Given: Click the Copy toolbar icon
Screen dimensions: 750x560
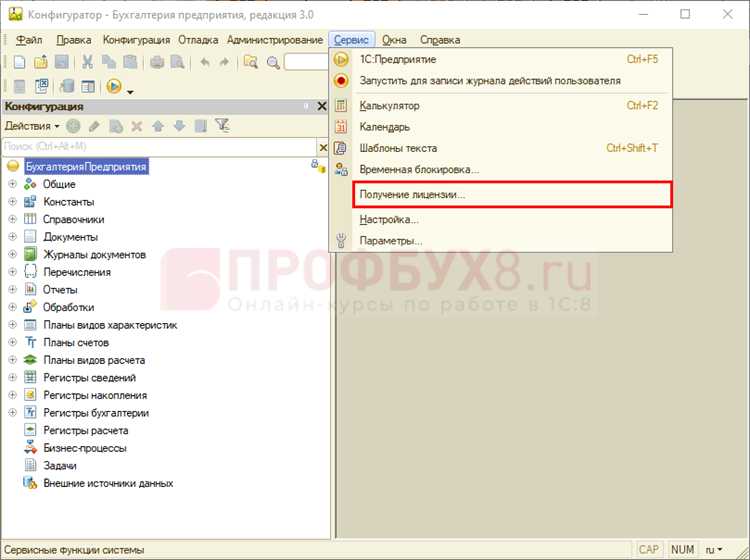Looking at the screenshot, I should point(109,62).
